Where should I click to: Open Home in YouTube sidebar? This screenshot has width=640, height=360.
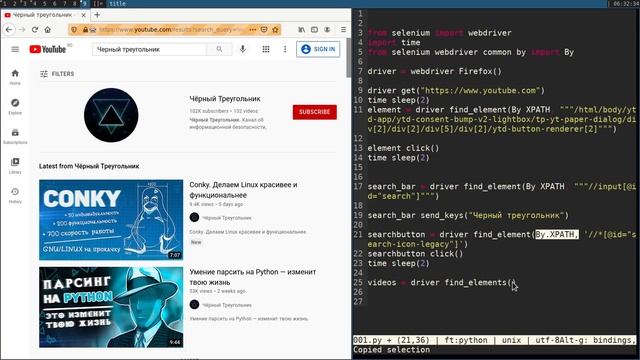click(x=15, y=77)
